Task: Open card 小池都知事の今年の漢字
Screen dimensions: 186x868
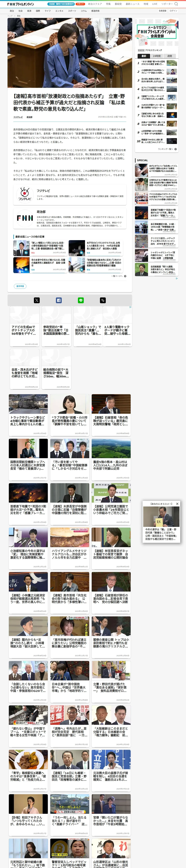Action: click(28, 549)
